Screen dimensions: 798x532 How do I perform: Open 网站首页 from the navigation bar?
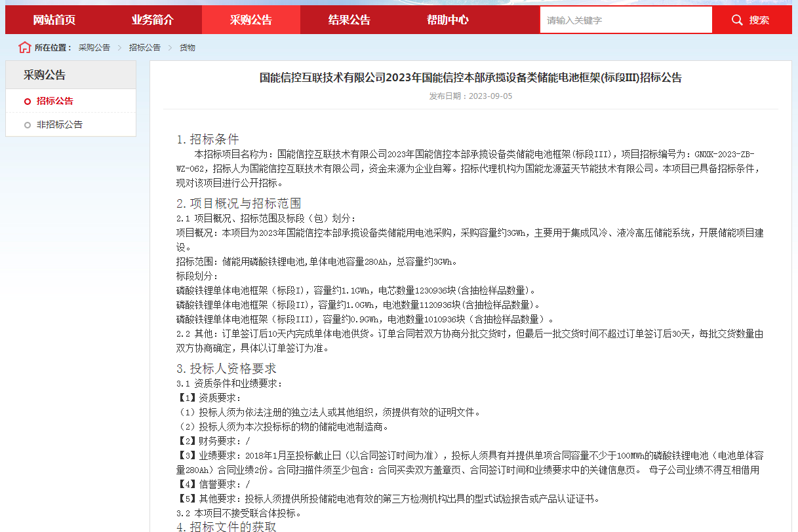tap(55, 19)
